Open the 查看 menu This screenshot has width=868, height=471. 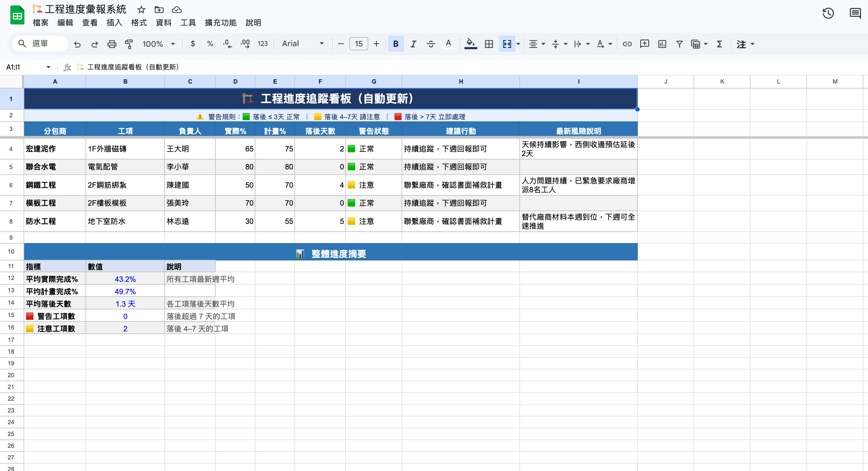(x=90, y=23)
